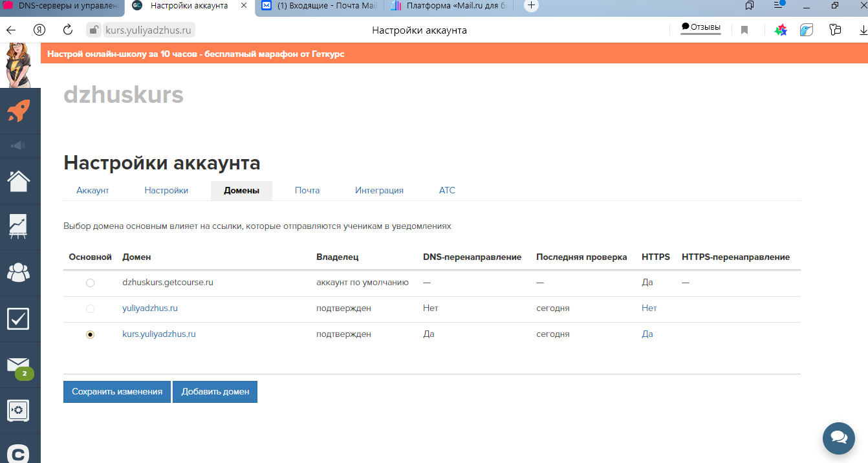The image size is (868, 463).
Task: Open the chart presentation icon in sidebar
Action: click(19, 226)
